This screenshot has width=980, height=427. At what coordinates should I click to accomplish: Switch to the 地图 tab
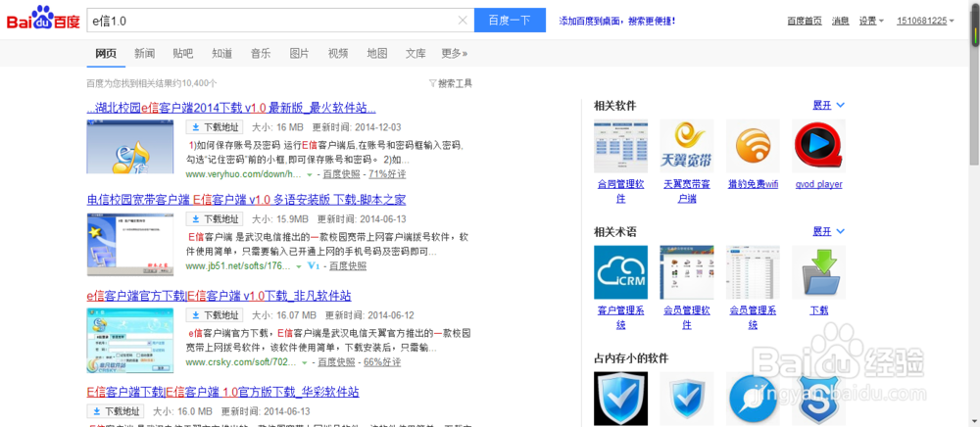tap(377, 53)
